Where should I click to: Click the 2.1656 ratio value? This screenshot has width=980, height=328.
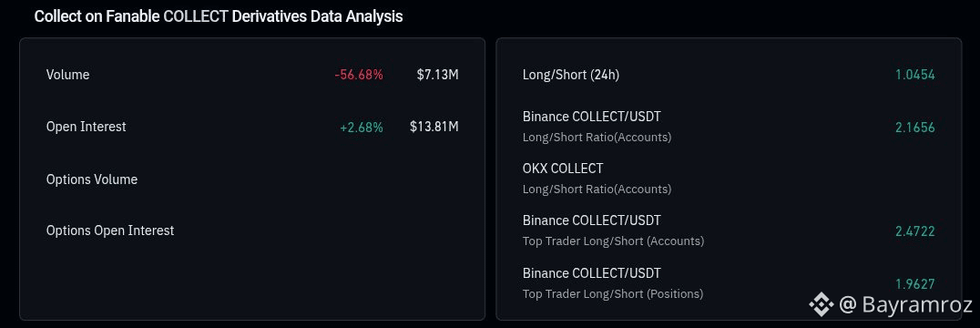(915, 128)
